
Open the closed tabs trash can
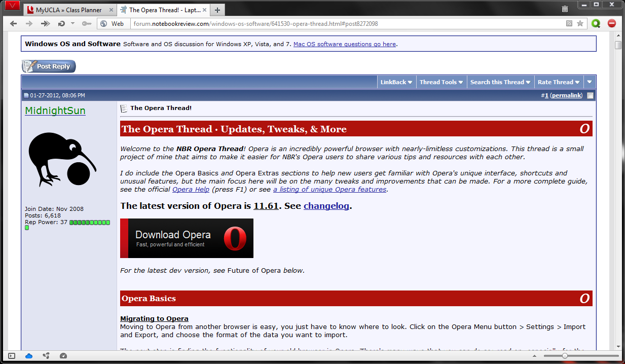(565, 9)
